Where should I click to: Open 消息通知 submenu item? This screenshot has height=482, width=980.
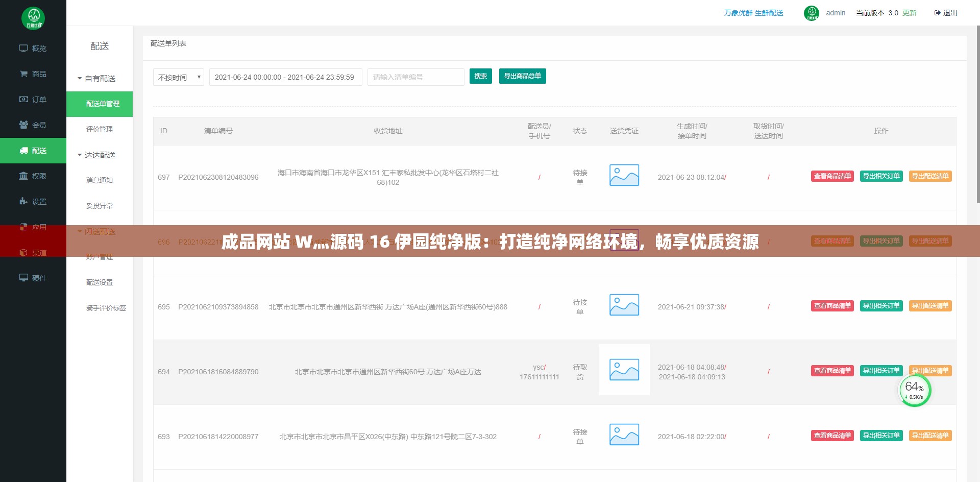pos(100,181)
